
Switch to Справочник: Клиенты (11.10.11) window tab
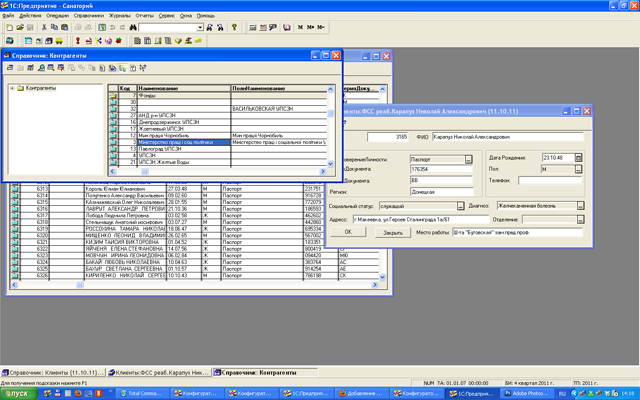pyautogui.click(x=53, y=373)
